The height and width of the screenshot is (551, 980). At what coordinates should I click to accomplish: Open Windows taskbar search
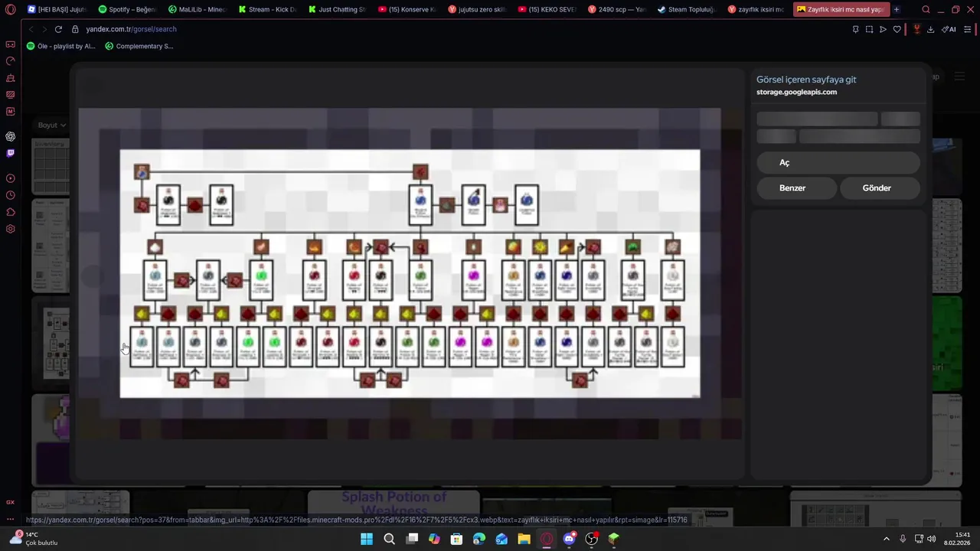point(389,539)
